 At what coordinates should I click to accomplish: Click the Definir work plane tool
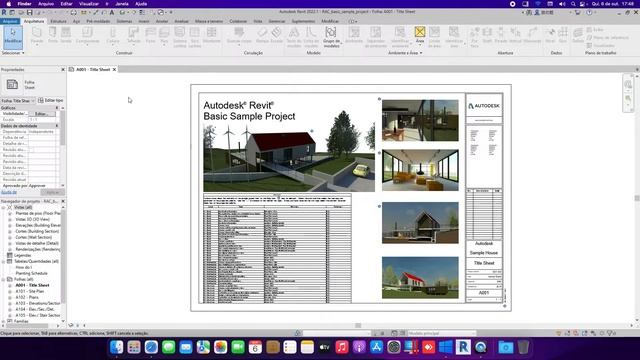(x=578, y=35)
